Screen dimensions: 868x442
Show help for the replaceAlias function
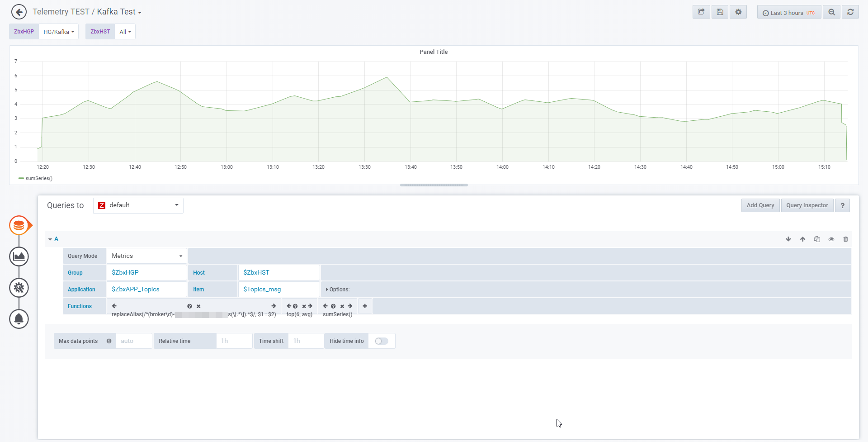(190, 306)
